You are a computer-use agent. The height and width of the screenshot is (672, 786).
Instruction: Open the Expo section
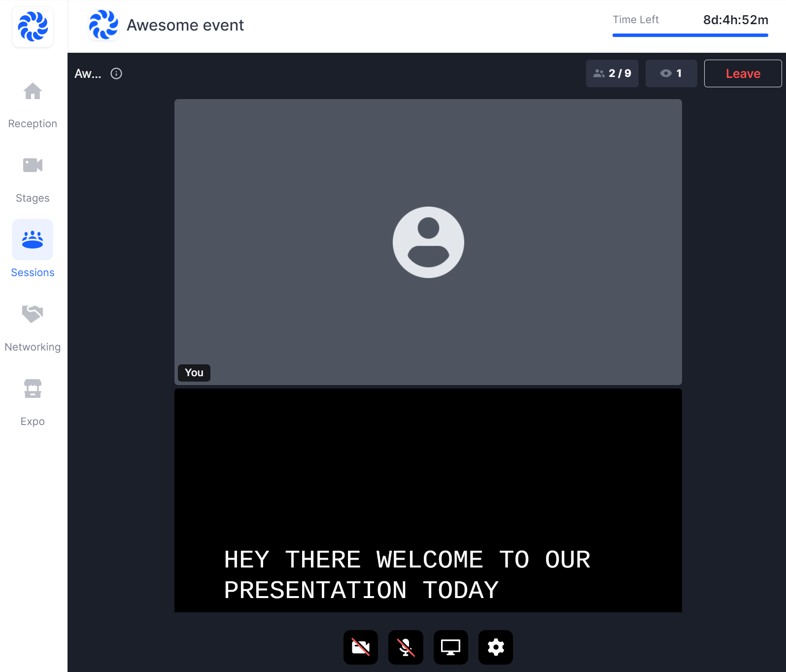click(x=33, y=403)
